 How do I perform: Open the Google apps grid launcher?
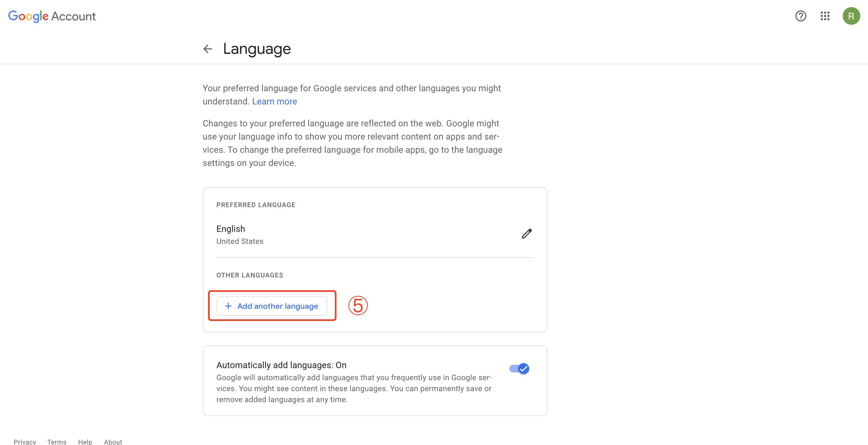pos(825,16)
